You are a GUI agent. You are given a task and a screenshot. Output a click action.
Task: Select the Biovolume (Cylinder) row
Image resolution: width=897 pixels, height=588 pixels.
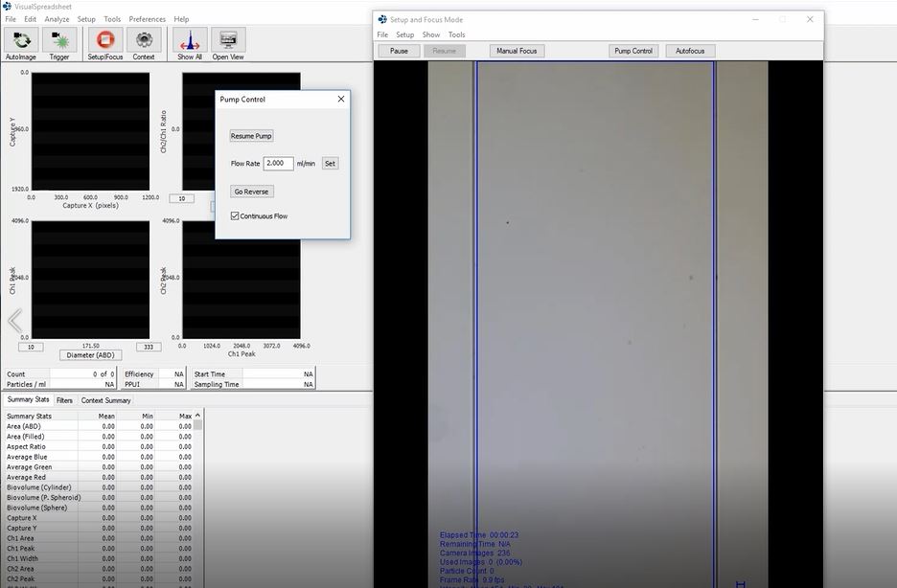[x=99, y=487]
